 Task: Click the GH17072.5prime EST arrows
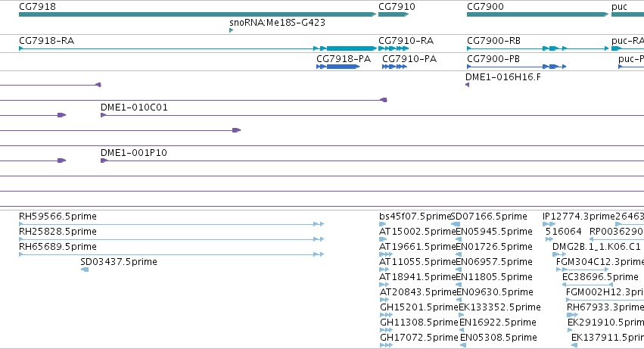[x=386, y=345]
